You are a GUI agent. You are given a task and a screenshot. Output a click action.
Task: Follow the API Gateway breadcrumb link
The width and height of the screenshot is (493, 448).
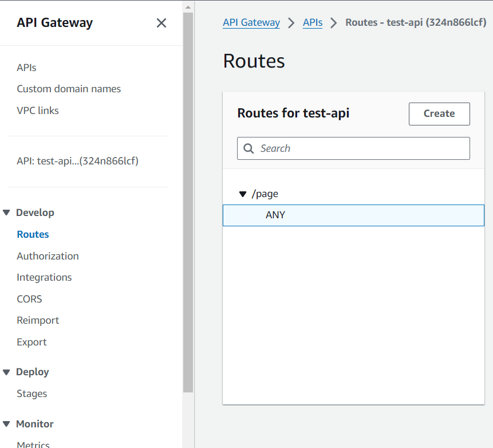[251, 23]
